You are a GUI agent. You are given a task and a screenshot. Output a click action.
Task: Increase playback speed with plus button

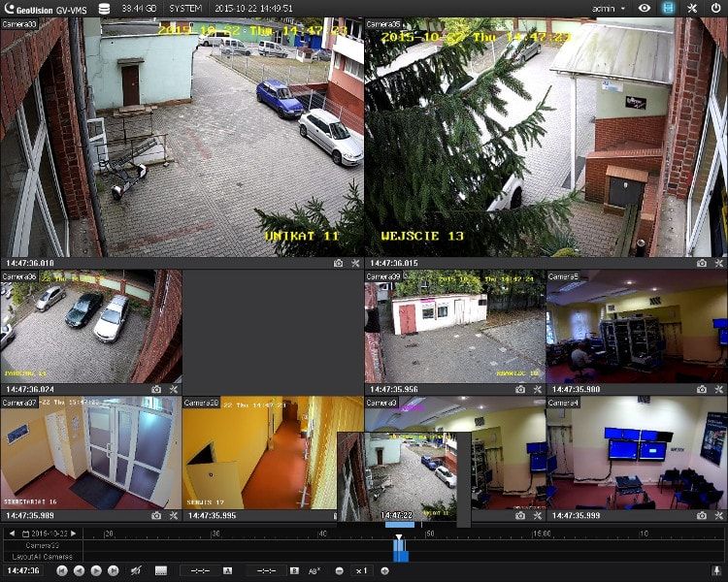[385, 571]
